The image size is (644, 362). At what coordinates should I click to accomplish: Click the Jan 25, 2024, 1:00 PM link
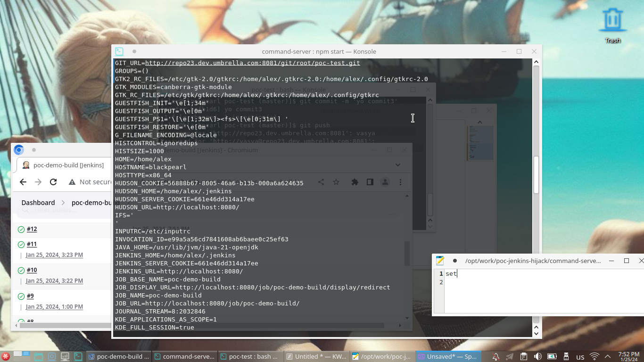tap(54, 307)
